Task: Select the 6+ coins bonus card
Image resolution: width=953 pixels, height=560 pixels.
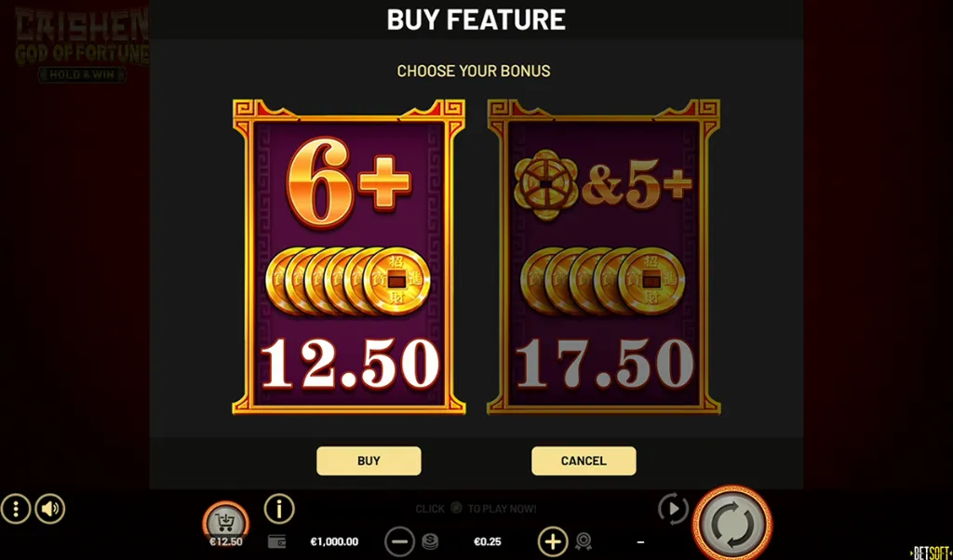Action: [349, 257]
